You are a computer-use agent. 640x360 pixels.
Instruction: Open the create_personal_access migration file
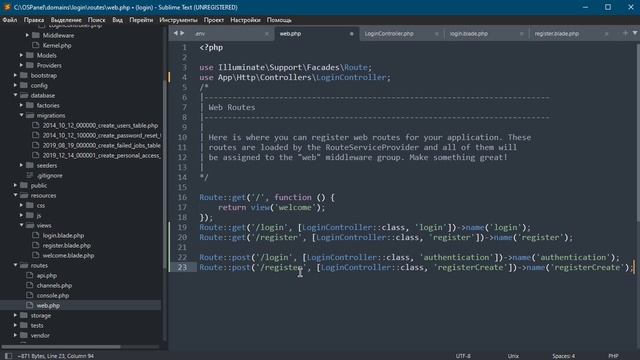(x=102, y=156)
